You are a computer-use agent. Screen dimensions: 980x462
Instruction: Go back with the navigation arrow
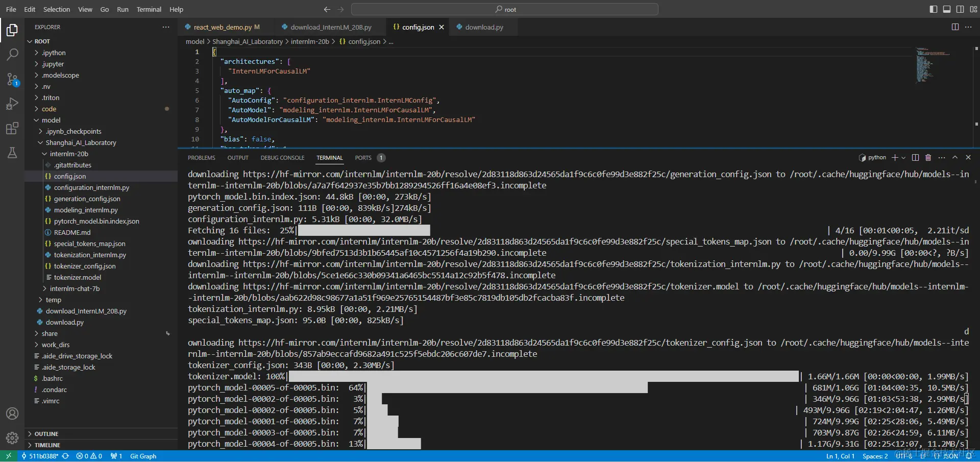[327, 9]
